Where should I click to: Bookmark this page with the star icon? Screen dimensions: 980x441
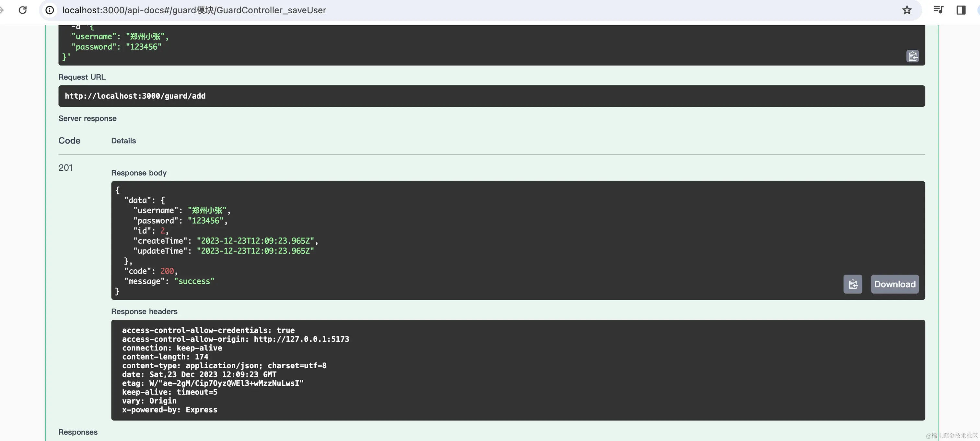tap(906, 10)
